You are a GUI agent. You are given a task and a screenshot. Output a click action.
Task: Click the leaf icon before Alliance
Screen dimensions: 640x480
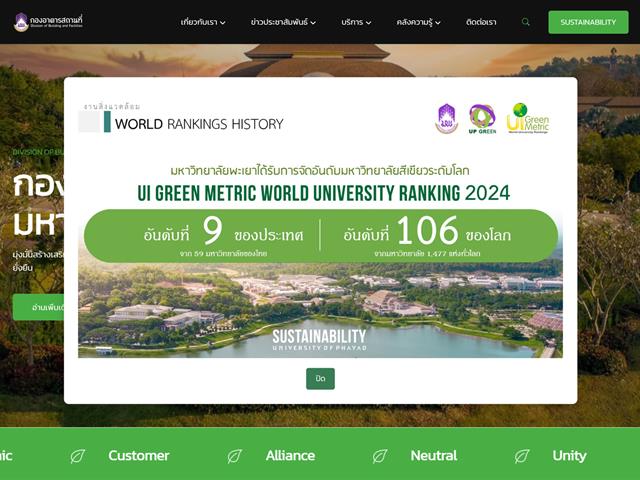point(235,456)
